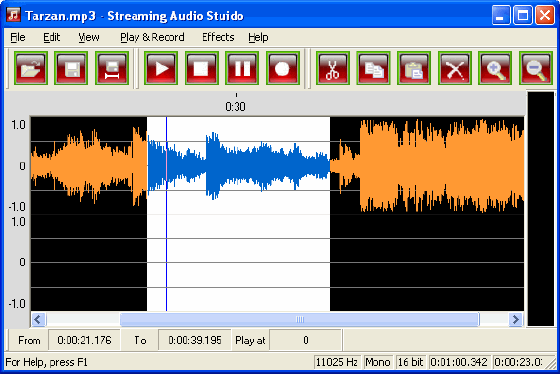The height and width of the screenshot is (374, 560).
Task: Zoom out with the magnifier minus icon
Action: [536, 68]
